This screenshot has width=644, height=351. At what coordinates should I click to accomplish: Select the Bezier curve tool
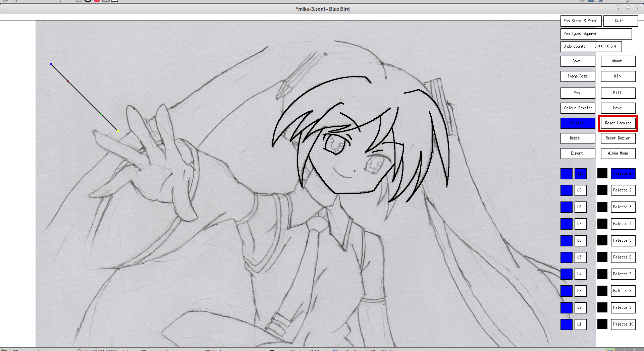578,138
